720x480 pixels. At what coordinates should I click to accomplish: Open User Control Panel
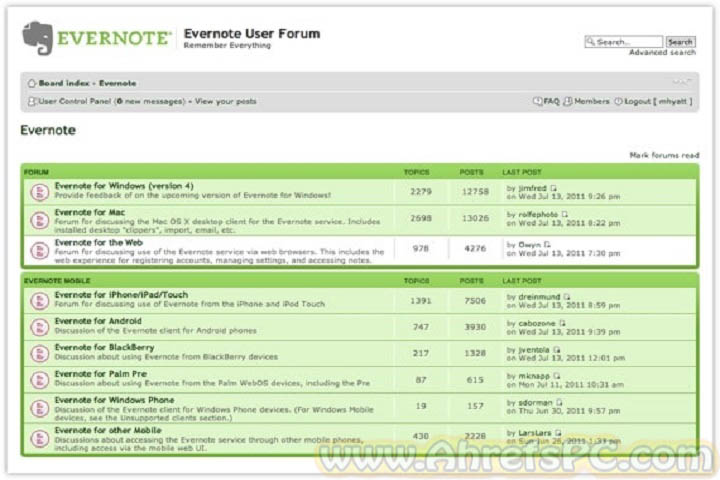75,101
